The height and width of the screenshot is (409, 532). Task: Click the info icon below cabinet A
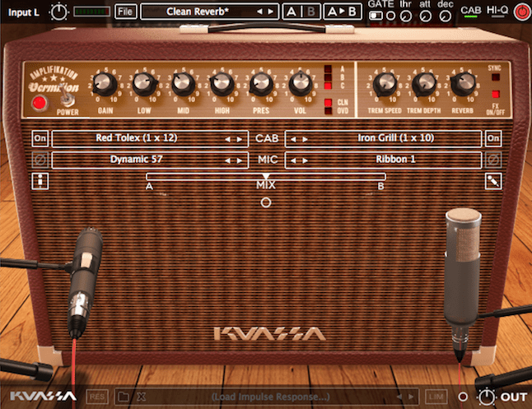tap(40, 182)
